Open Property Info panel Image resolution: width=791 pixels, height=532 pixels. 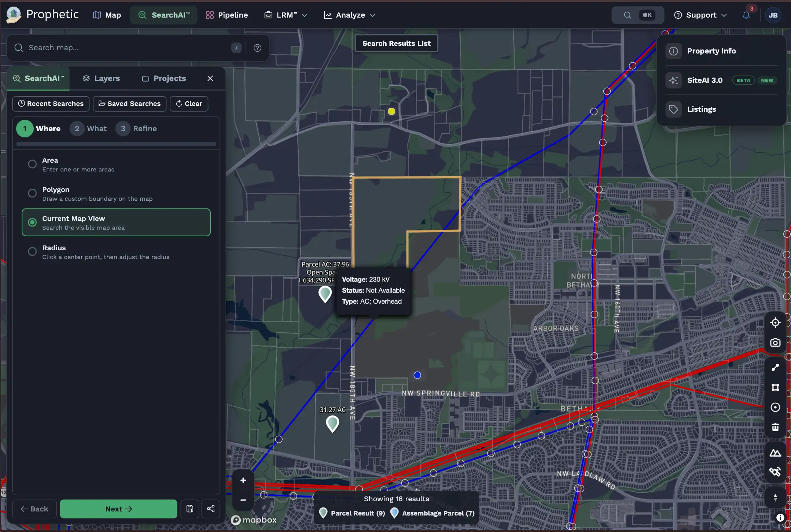tap(721, 51)
